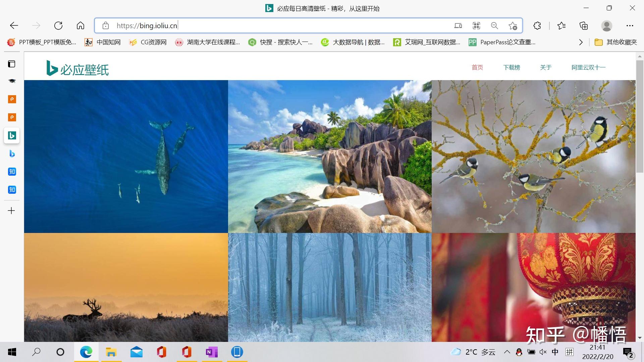Open the 首页 nav item
644x362 pixels.
(477, 67)
